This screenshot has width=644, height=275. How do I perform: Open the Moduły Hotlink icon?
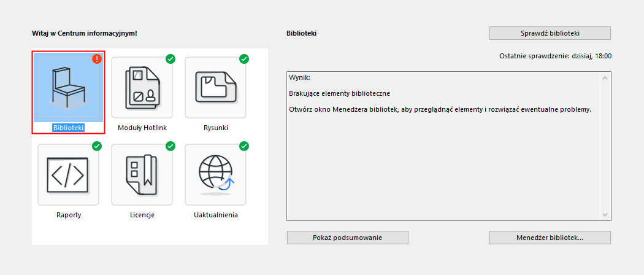(x=142, y=87)
